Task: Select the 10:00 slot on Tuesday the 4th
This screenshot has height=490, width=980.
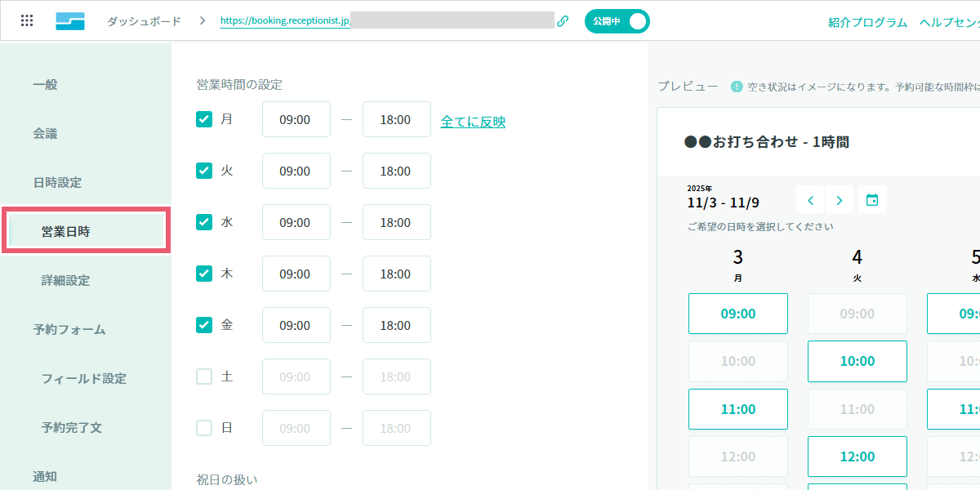Action: [x=857, y=361]
